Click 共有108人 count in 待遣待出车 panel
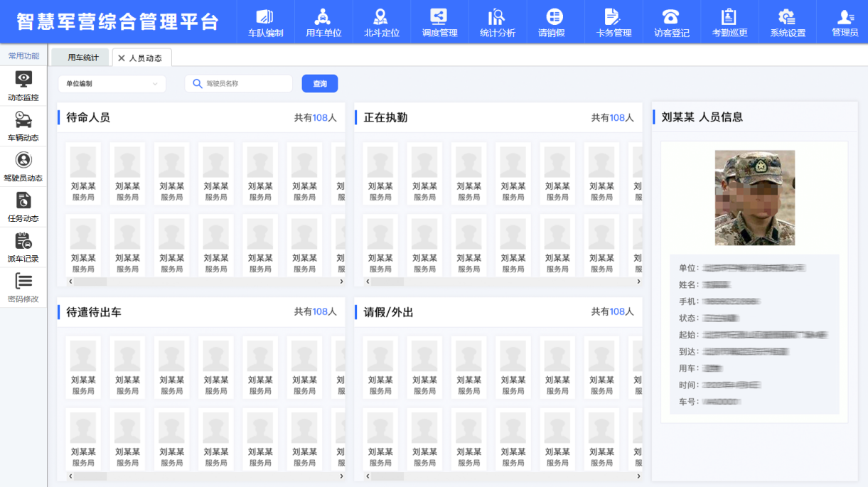 [316, 312]
